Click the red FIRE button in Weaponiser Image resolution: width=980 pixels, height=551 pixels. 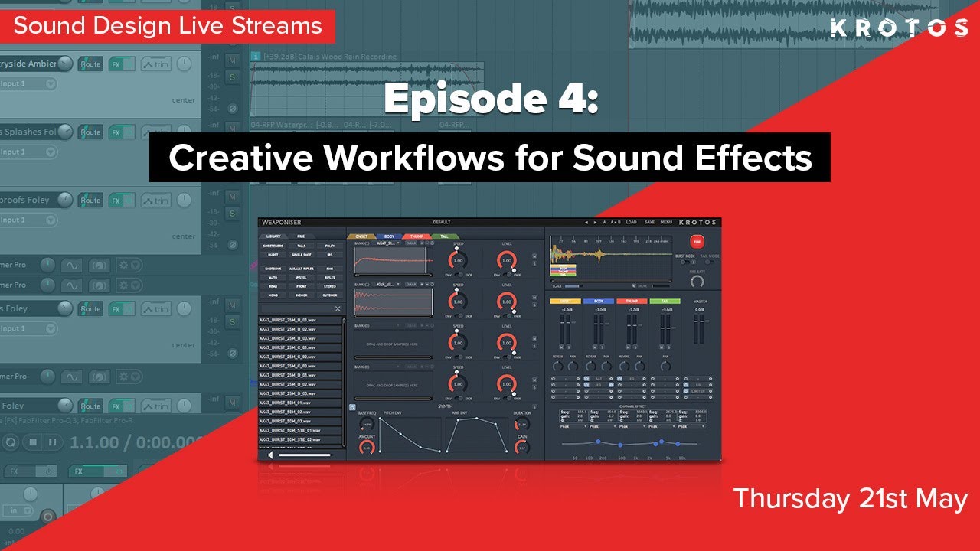click(697, 242)
